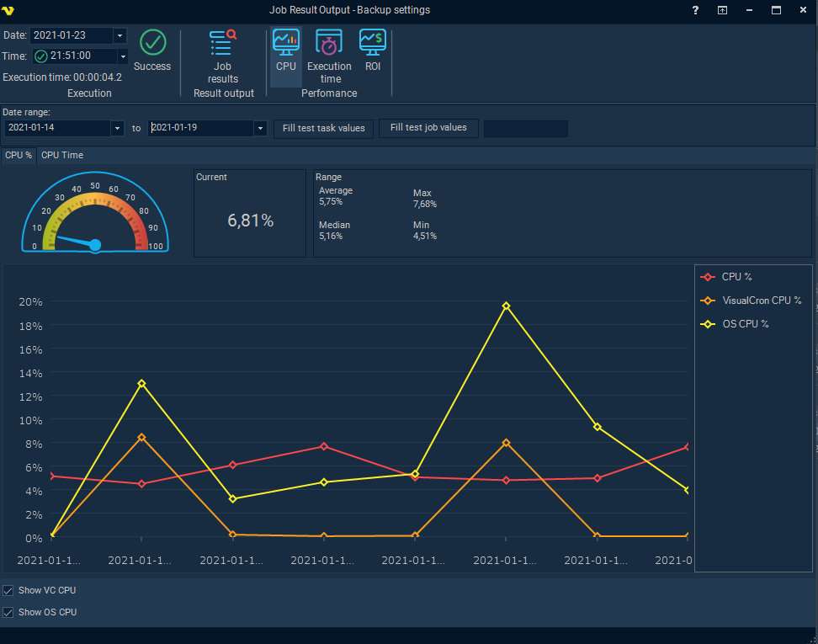Click the Fill test job values button
This screenshot has width=818, height=644.
click(428, 127)
